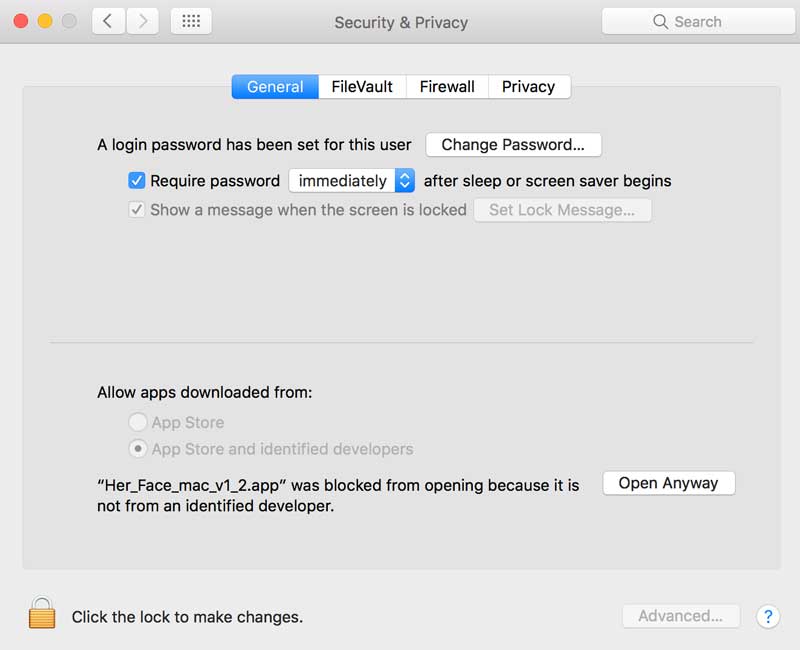Click the 'Allow apps downloaded from:' label
The image size is (800, 650).
click(x=205, y=392)
